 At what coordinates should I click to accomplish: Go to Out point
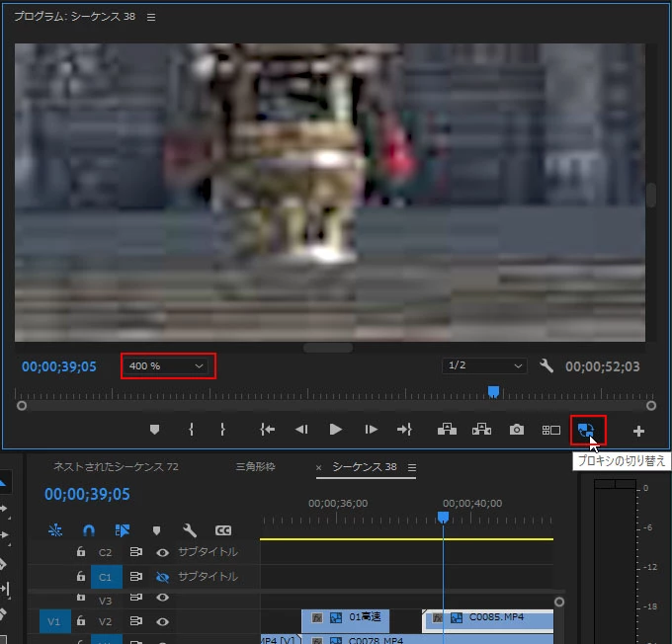[x=404, y=430]
